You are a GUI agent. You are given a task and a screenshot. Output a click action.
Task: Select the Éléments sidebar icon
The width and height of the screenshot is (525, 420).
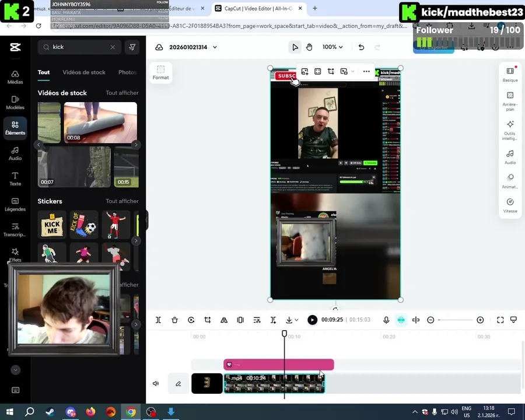click(x=15, y=128)
